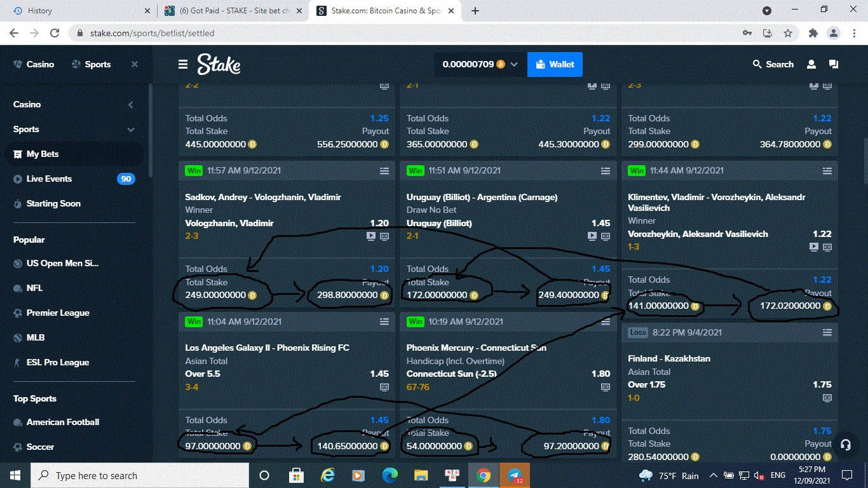Image resolution: width=868 pixels, height=488 pixels.
Task: Switch to the Casino tab at top
Action: [x=34, y=64]
